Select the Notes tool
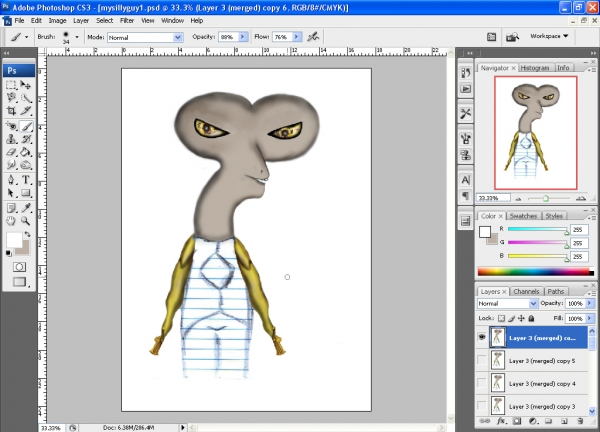The image size is (600, 432). pyautogui.click(x=11, y=208)
